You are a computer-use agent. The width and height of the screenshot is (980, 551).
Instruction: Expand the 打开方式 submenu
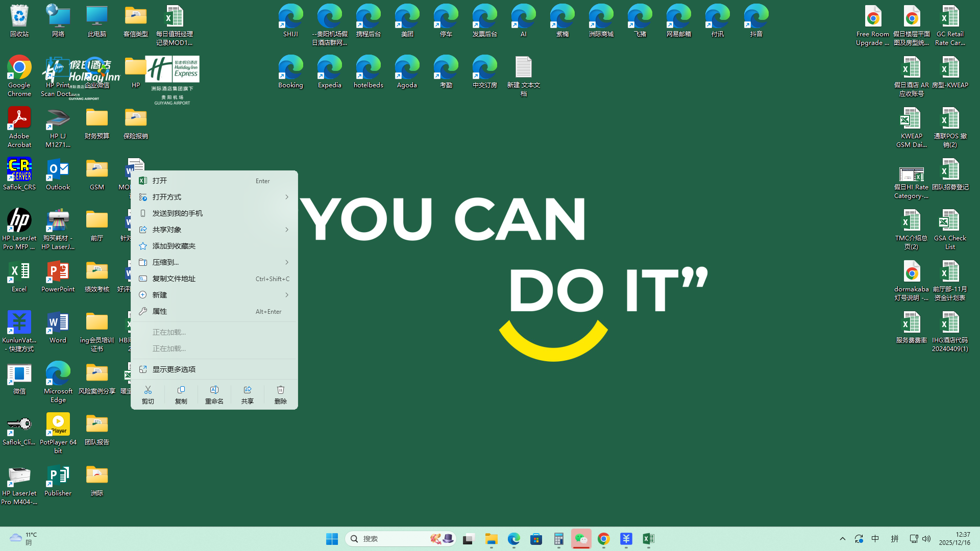[214, 197]
